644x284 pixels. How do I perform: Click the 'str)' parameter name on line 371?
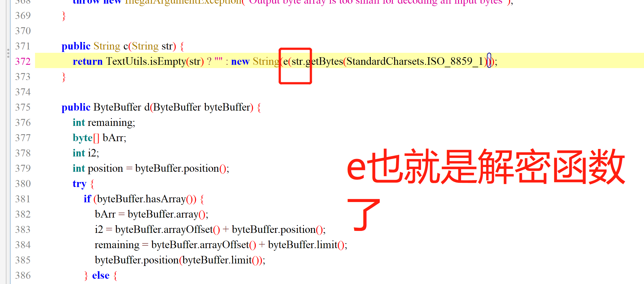(x=169, y=46)
